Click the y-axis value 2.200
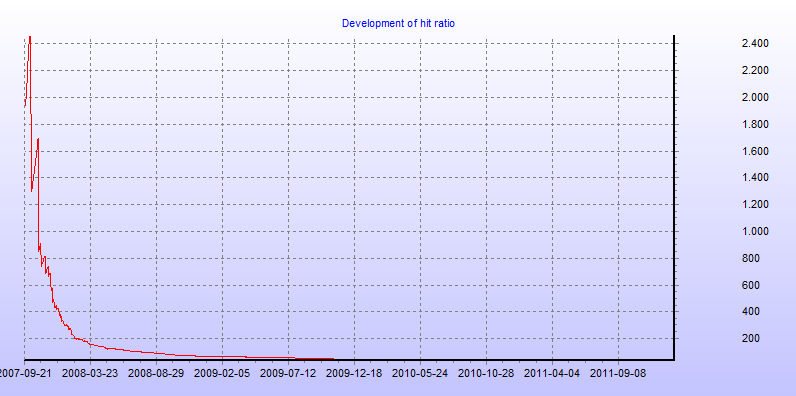The image size is (796, 396). pos(754,71)
